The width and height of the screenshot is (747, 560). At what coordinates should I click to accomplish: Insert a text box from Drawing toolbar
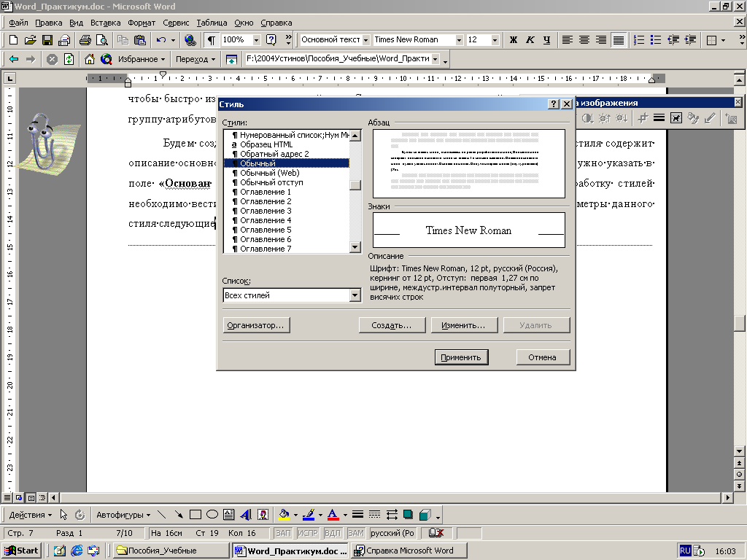pos(228,515)
